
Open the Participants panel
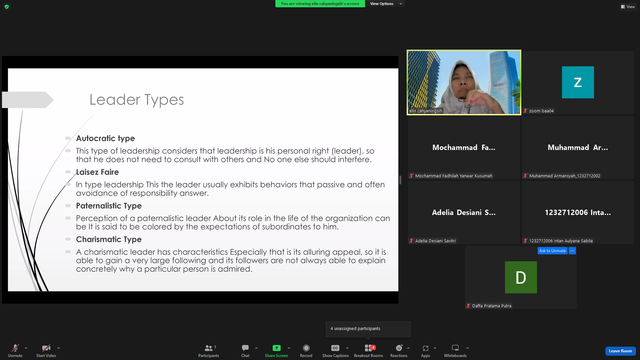click(209, 350)
